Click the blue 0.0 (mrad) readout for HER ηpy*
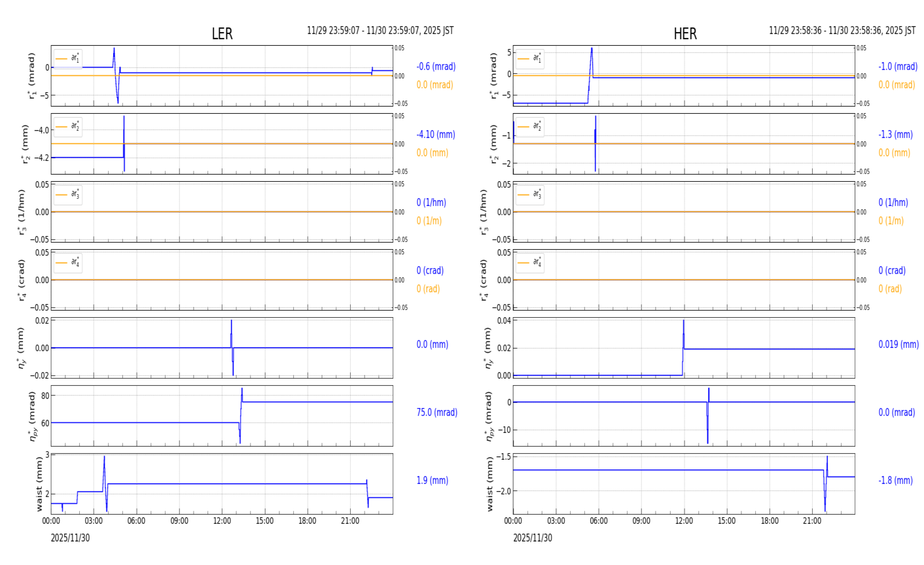Screen dimensions: 924x565 (897, 413)
